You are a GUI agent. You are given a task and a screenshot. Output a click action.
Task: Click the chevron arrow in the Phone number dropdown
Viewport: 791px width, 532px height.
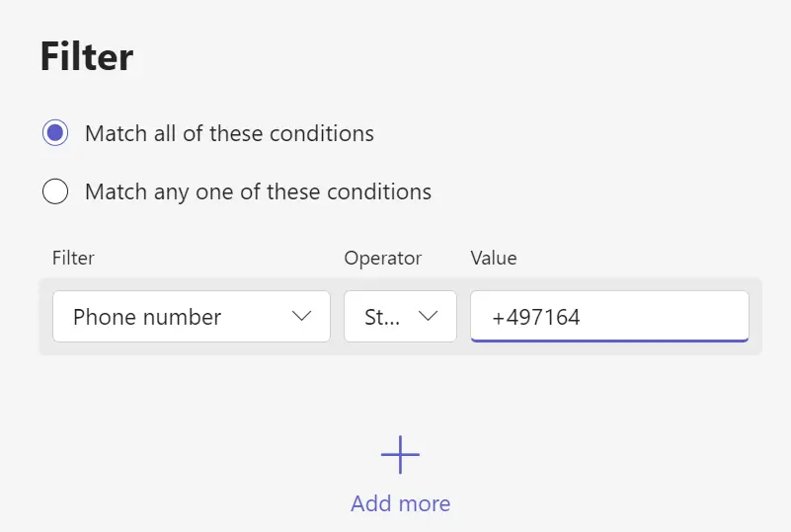[x=301, y=316]
